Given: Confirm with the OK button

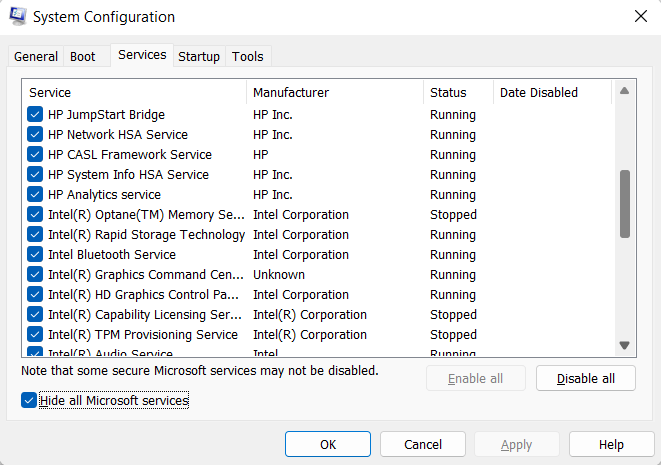Looking at the screenshot, I should 328,444.
